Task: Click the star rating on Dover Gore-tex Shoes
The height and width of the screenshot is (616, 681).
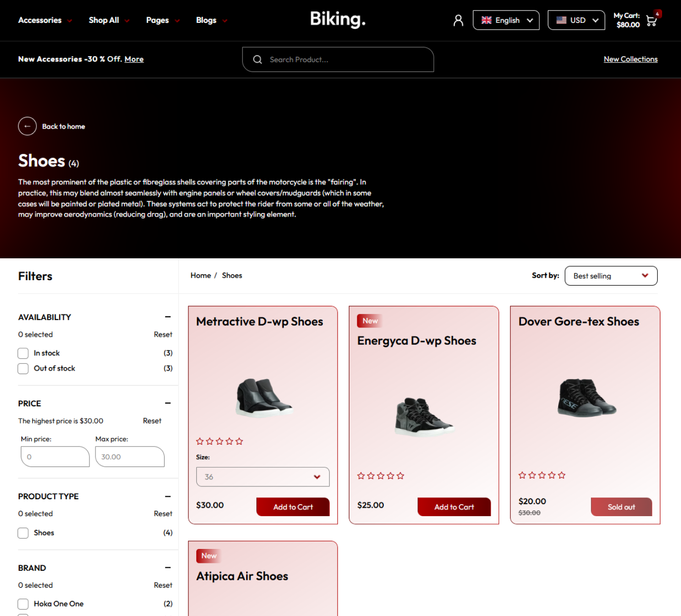Action: point(542,475)
